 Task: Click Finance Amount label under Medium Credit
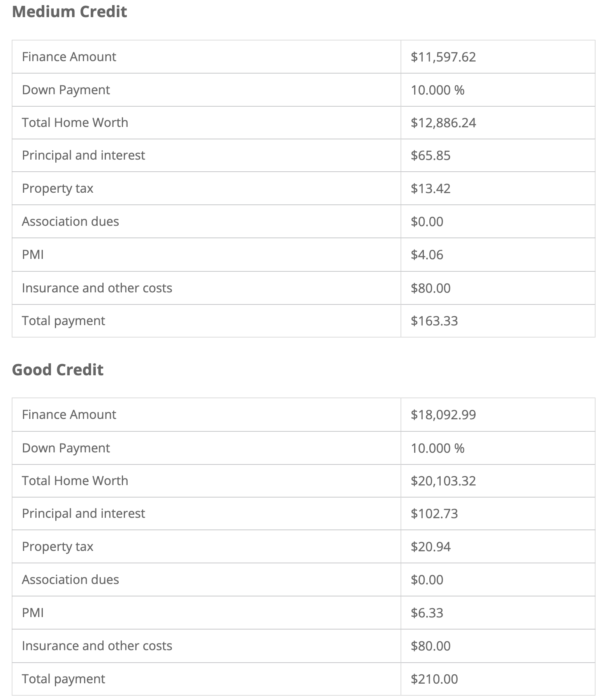(69, 57)
